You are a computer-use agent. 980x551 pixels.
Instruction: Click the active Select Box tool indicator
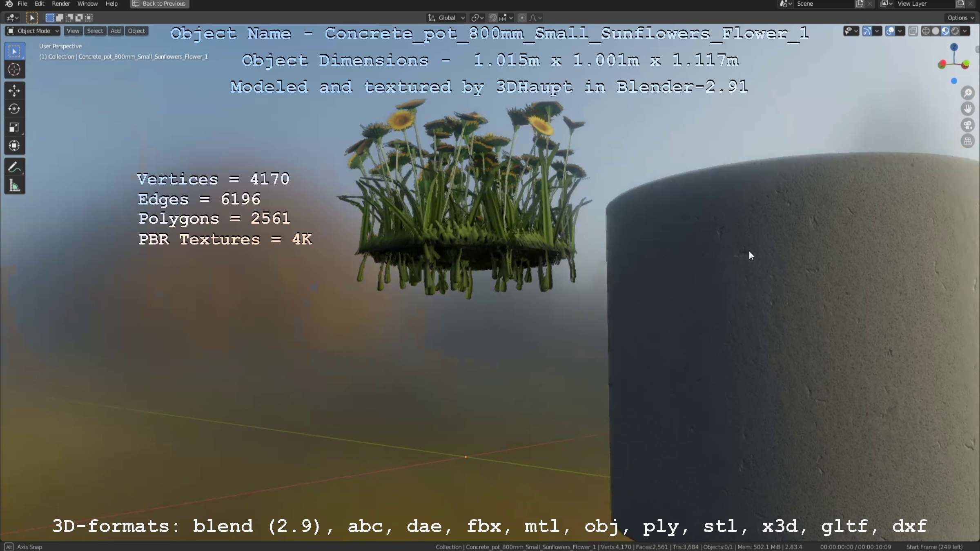32,18
